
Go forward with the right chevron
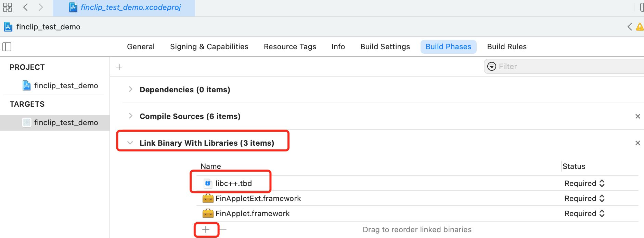point(41,7)
